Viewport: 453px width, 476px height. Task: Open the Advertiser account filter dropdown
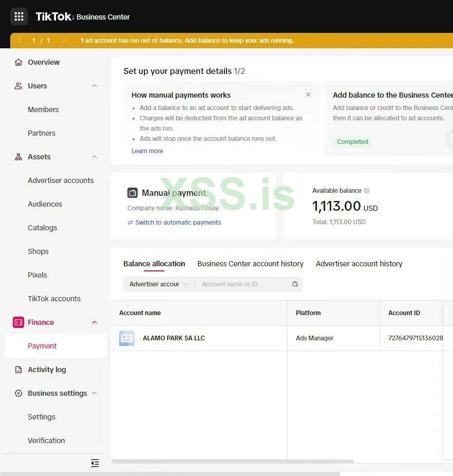click(158, 284)
